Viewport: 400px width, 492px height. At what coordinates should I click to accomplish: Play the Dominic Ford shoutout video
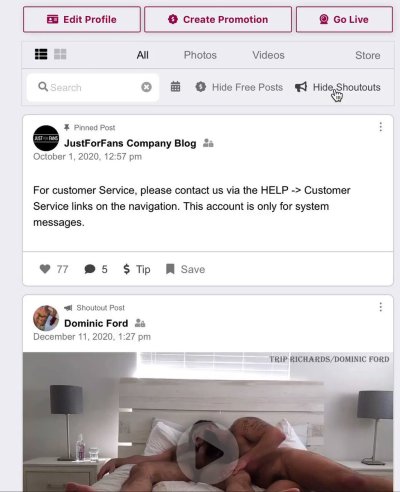tap(207, 452)
